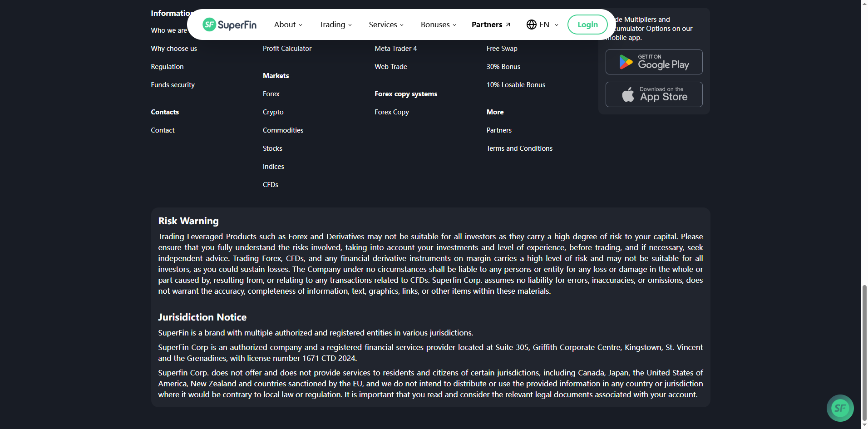Open the Meta Trader 4 link
The height and width of the screenshot is (429, 868).
click(x=395, y=49)
